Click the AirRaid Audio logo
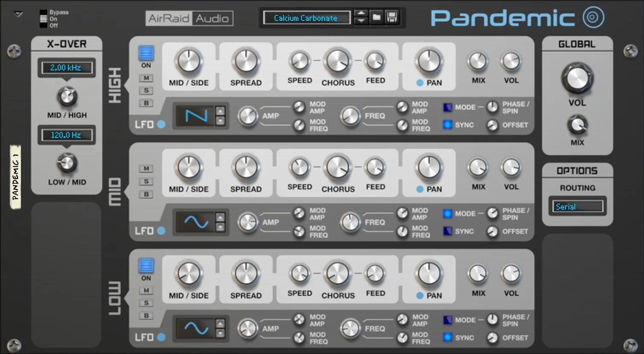The height and width of the screenshot is (354, 644). point(189,18)
